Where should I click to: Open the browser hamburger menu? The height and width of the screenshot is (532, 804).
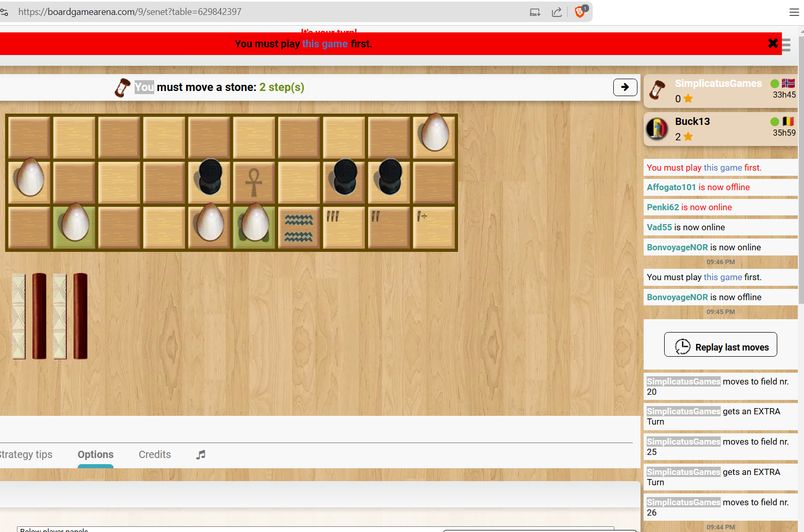point(794,12)
